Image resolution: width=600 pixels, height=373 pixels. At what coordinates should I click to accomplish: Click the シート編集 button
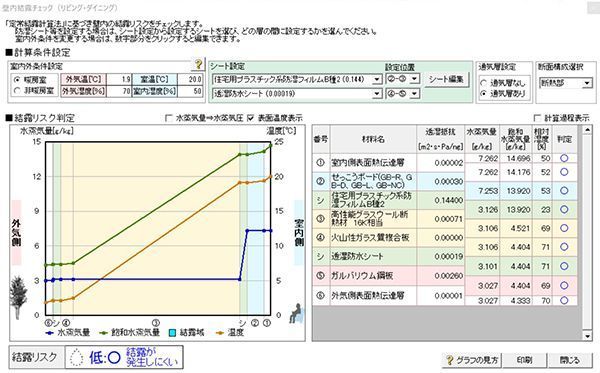446,80
